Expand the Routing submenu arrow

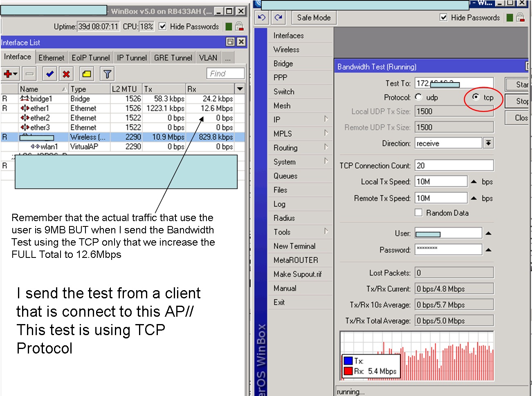click(326, 147)
